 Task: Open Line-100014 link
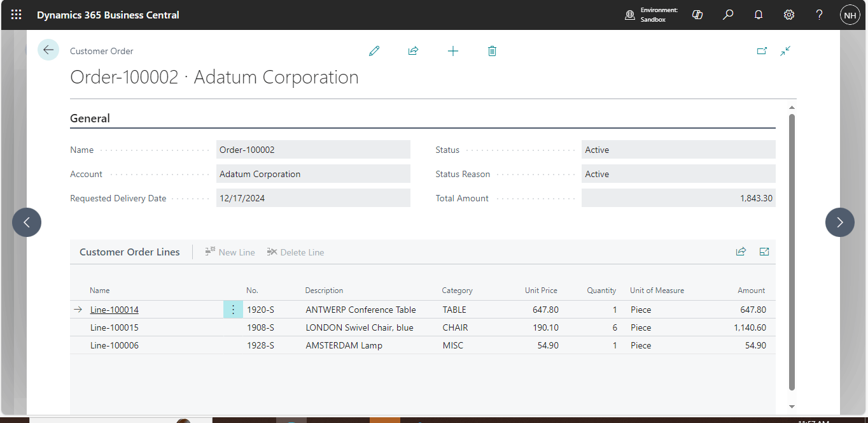(x=115, y=310)
